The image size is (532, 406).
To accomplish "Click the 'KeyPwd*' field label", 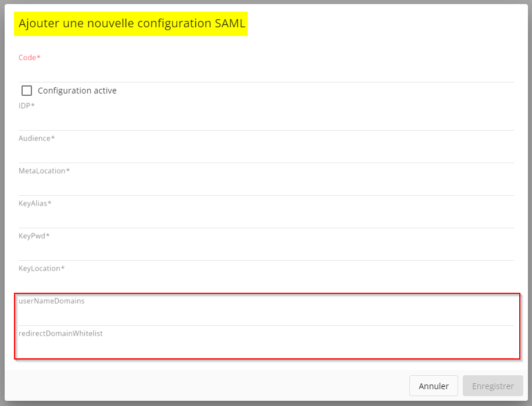I will click(34, 236).
